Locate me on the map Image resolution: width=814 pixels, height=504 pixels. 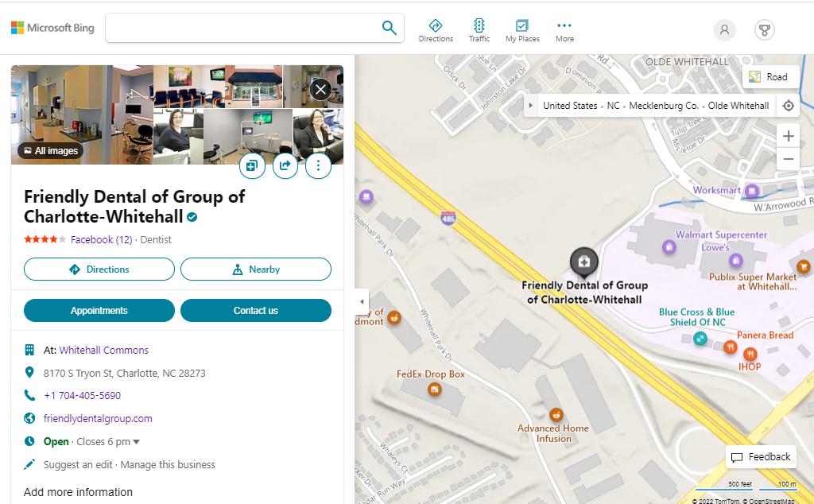788,106
